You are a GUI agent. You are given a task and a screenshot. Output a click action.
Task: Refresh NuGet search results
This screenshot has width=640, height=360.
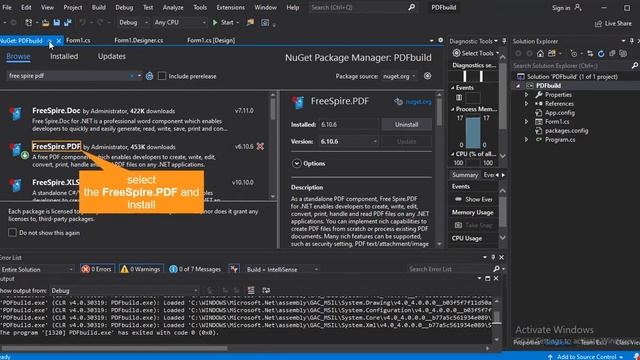point(149,76)
